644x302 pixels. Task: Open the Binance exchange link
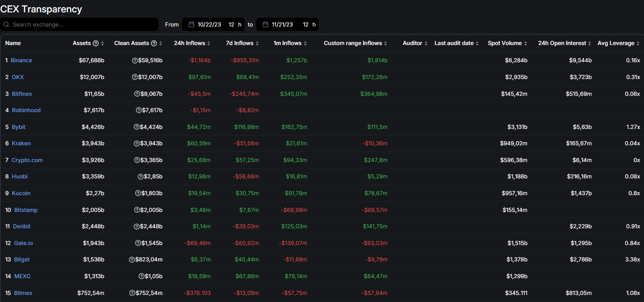(21, 60)
